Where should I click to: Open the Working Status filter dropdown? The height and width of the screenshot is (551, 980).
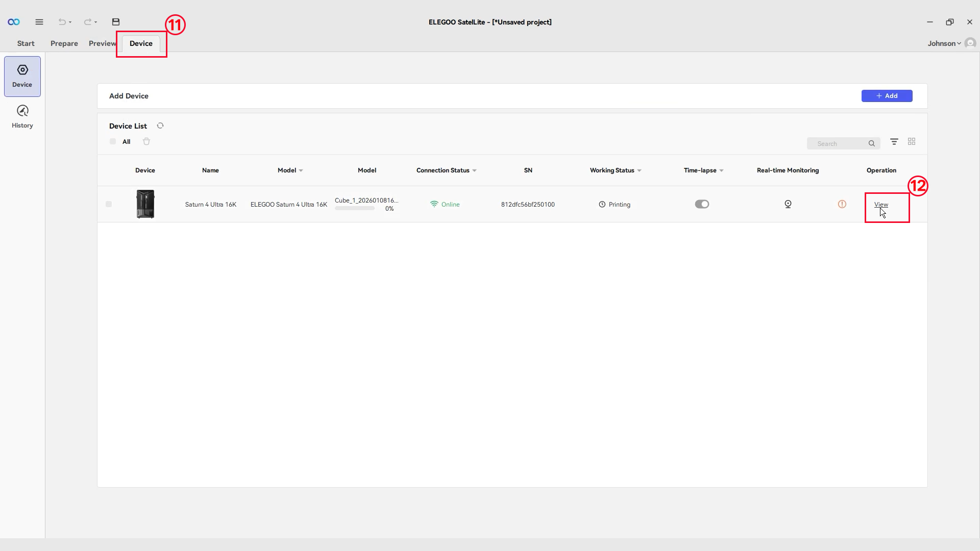point(640,170)
